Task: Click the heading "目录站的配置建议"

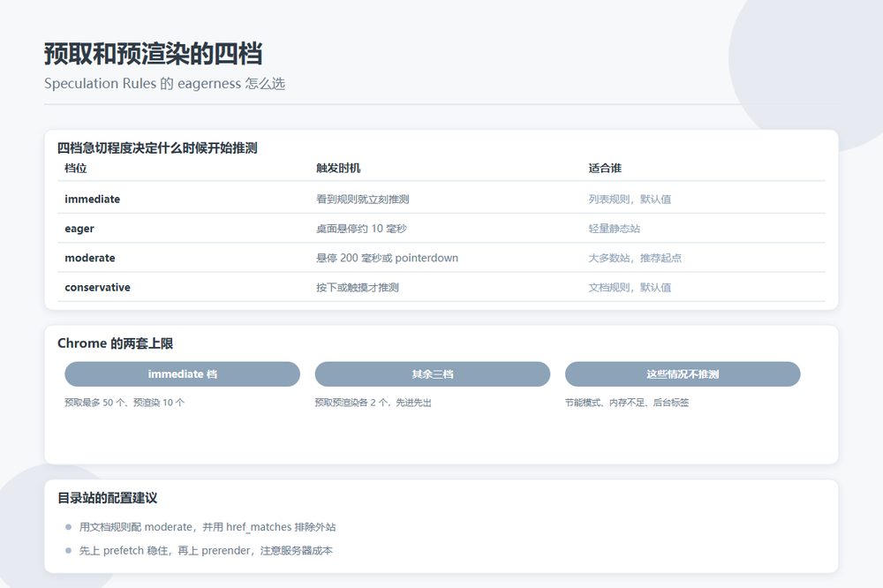Action: coord(107,498)
